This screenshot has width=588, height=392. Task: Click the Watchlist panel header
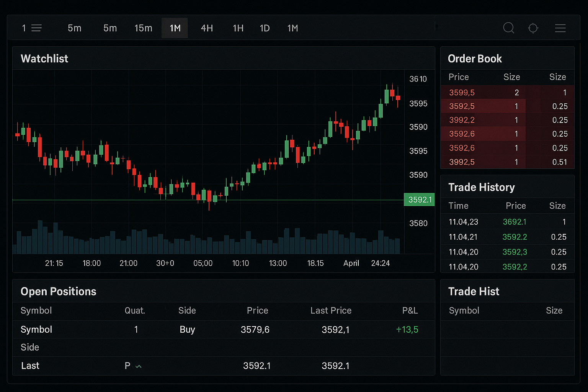coord(44,58)
